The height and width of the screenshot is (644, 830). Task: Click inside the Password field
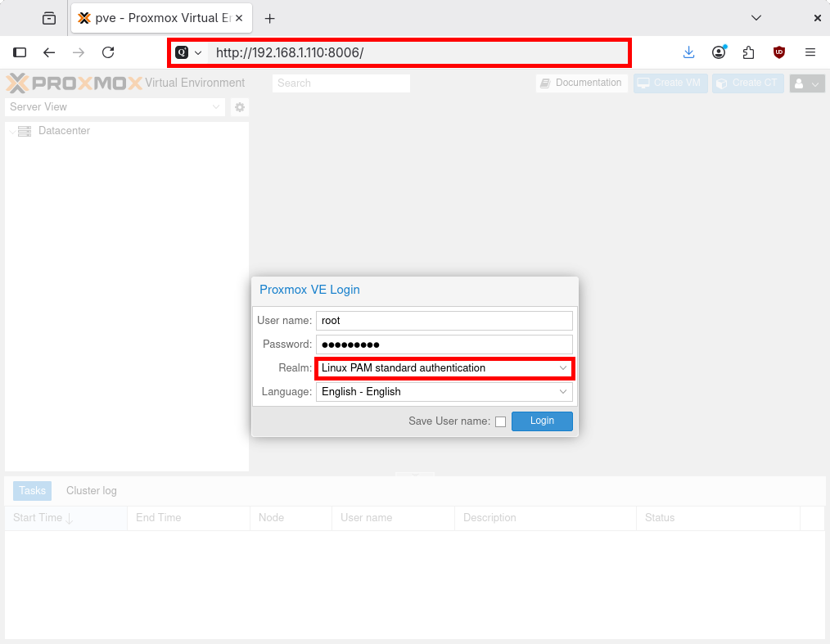[x=444, y=344]
